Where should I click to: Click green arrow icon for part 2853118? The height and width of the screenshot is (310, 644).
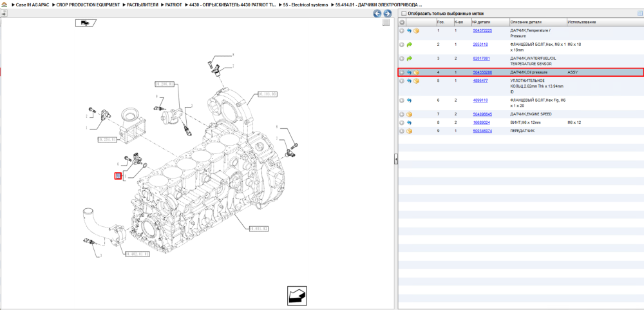(409, 44)
